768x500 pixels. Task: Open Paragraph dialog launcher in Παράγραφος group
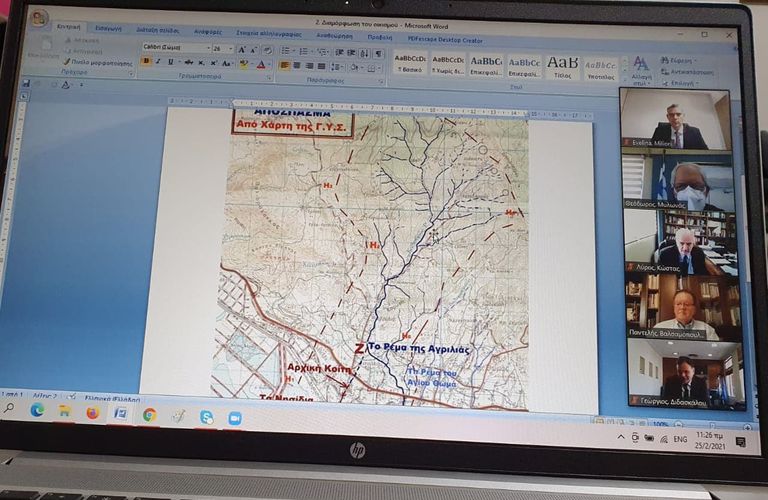pyautogui.click(x=381, y=81)
